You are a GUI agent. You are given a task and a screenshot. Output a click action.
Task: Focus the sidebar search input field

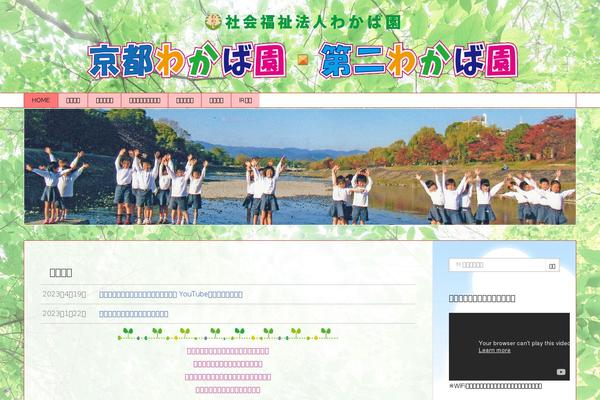point(497,265)
